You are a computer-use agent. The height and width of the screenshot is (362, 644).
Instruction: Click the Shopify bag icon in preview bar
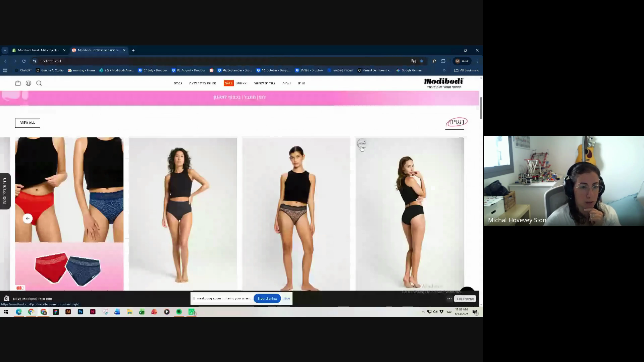click(x=6, y=298)
